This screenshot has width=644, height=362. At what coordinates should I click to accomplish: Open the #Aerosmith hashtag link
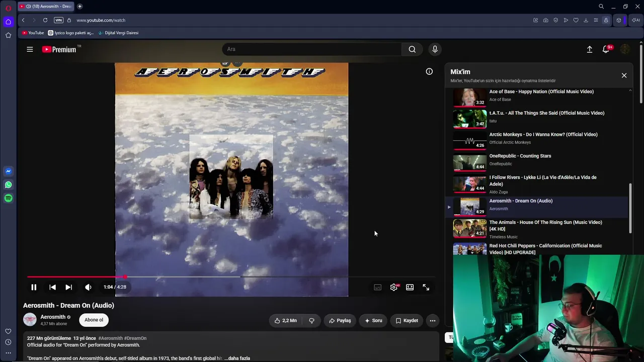point(110,338)
